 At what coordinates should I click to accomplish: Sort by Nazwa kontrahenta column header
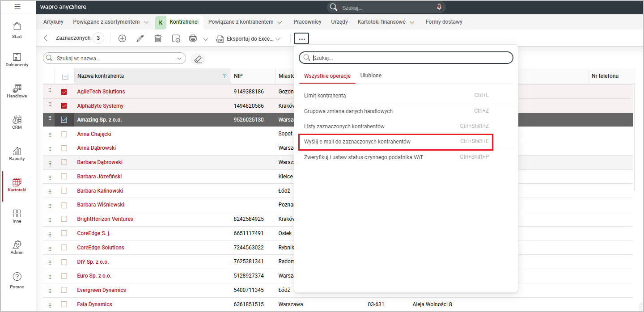(101, 76)
